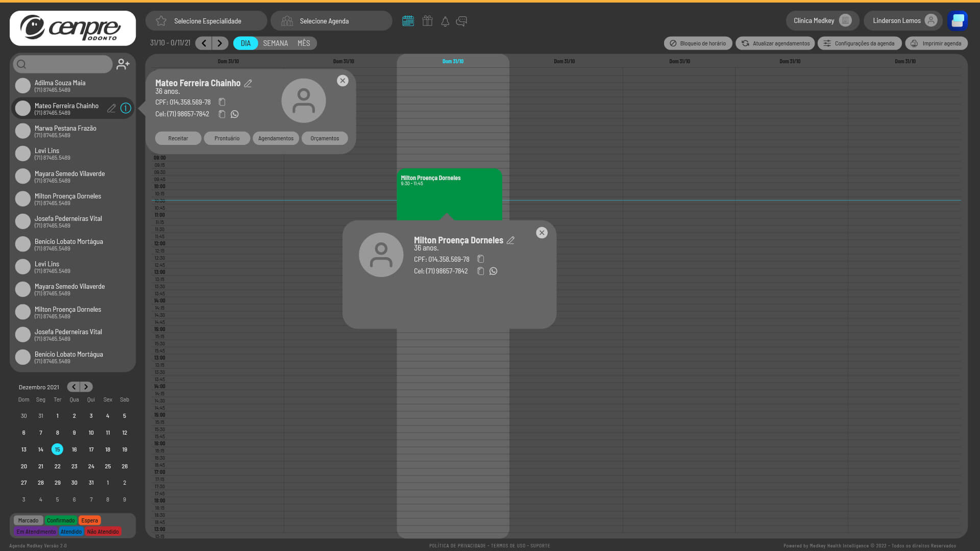Open WhatsApp from Milton Proença popup

(x=493, y=271)
